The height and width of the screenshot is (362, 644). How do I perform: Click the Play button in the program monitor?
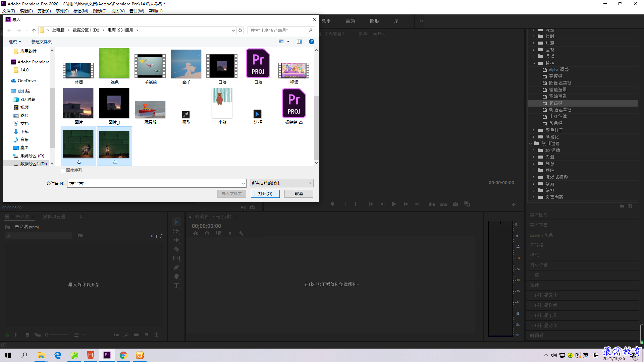pos(394,204)
